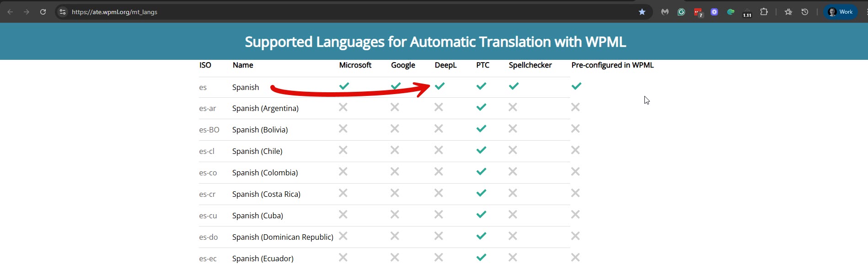The width and height of the screenshot is (868, 269).
Task: Click the Microsoft column header
Action: pos(355,65)
